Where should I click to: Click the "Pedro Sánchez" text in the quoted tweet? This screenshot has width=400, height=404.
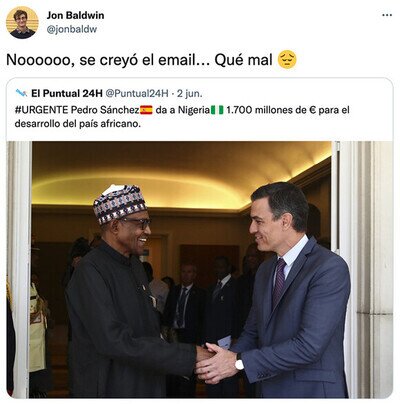(105, 110)
